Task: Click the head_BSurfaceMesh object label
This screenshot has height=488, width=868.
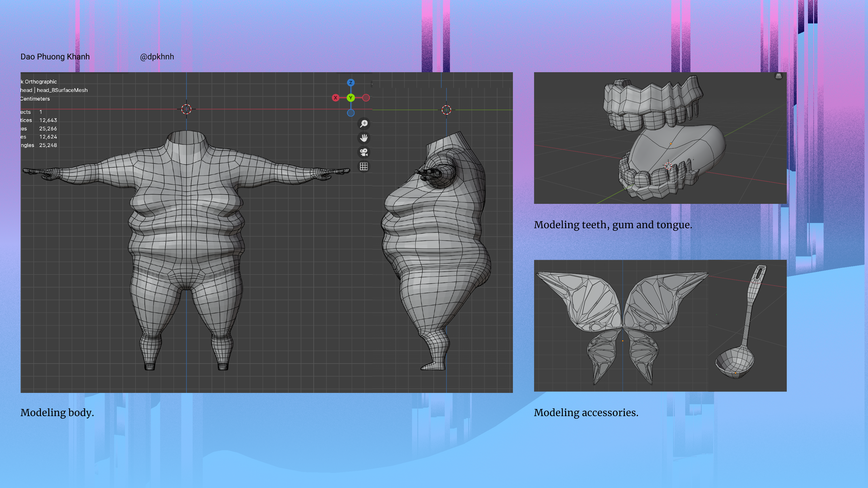Action: (62, 90)
